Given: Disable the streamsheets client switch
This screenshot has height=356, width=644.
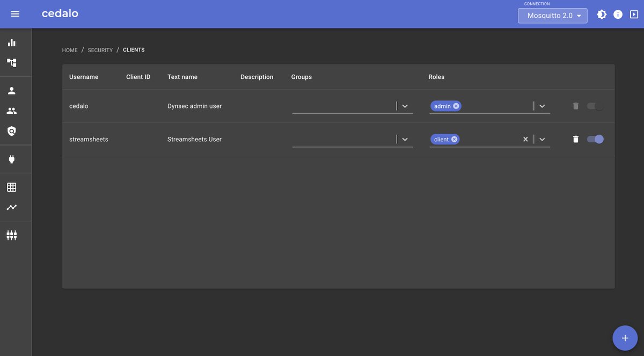Looking at the screenshot, I should [x=595, y=139].
